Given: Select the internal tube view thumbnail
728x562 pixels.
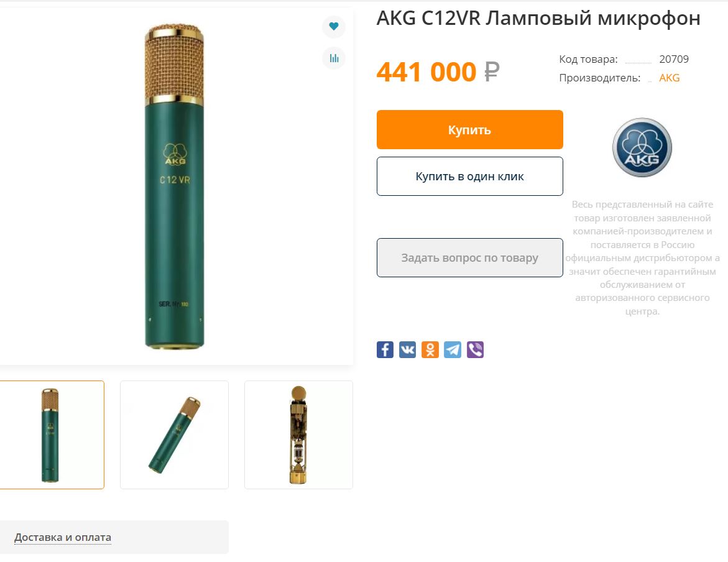Looking at the screenshot, I should (x=298, y=435).
